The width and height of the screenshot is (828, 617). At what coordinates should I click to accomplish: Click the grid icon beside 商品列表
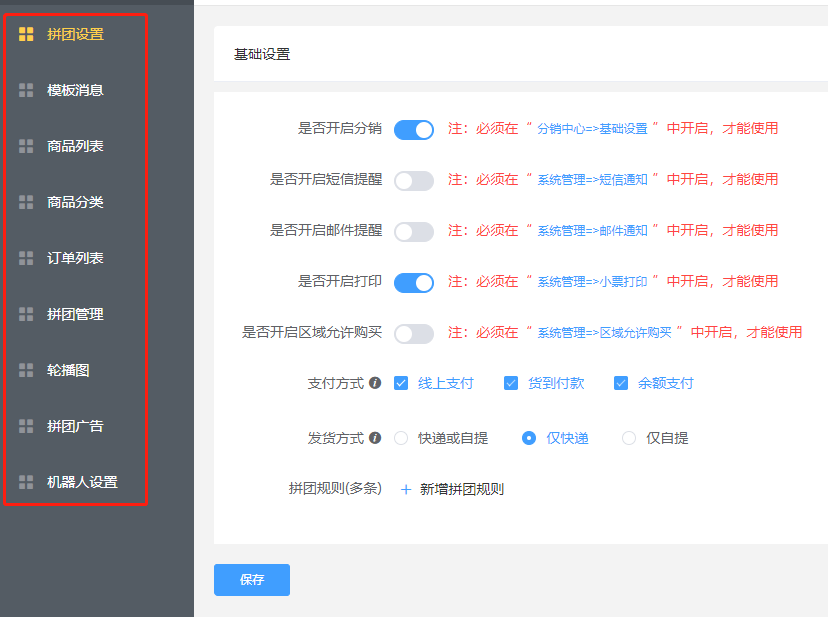click(x=26, y=146)
